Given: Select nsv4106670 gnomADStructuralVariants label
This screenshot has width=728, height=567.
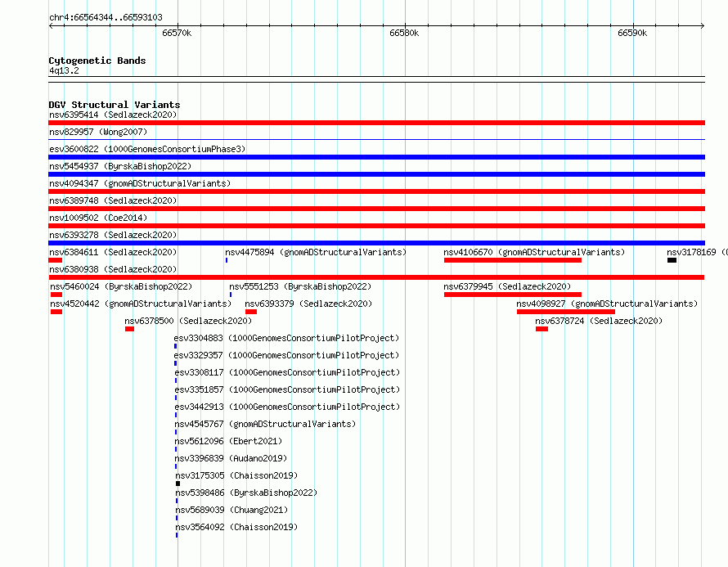Looking at the screenshot, I should 534,252.
